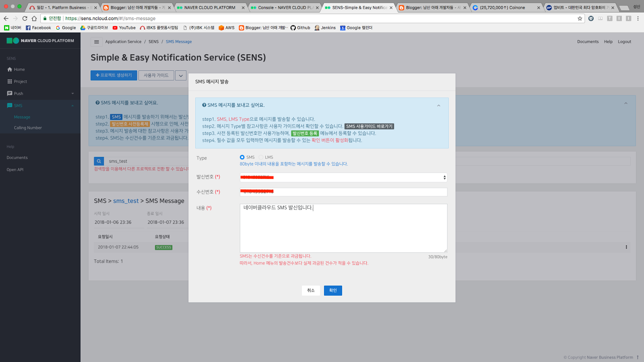
Task: Click the Logout link
Action: pyautogui.click(x=624, y=42)
